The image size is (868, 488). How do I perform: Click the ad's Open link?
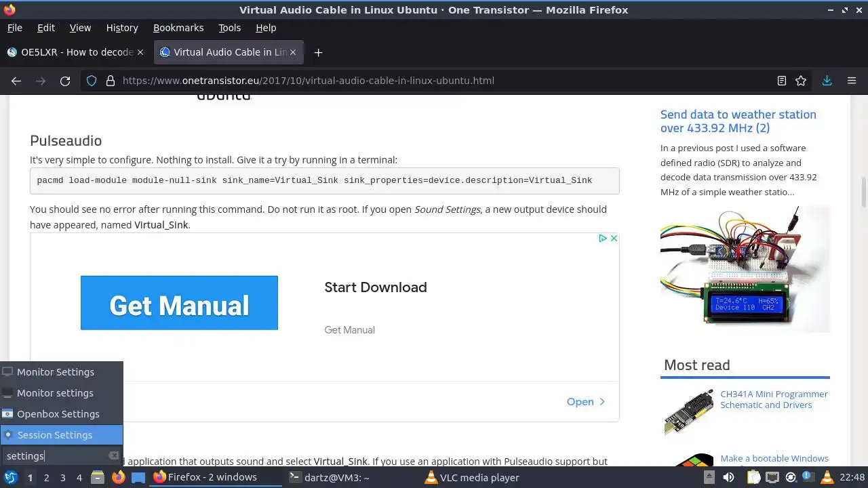586,402
